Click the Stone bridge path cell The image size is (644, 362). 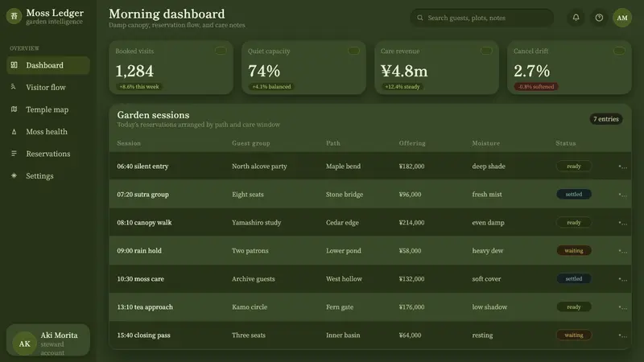click(x=345, y=195)
